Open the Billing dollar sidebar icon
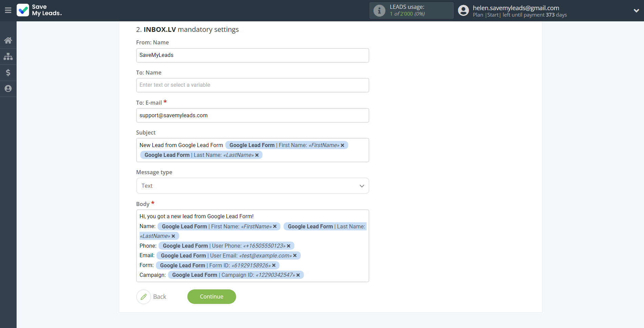644x328 pixels. [8, 73]
